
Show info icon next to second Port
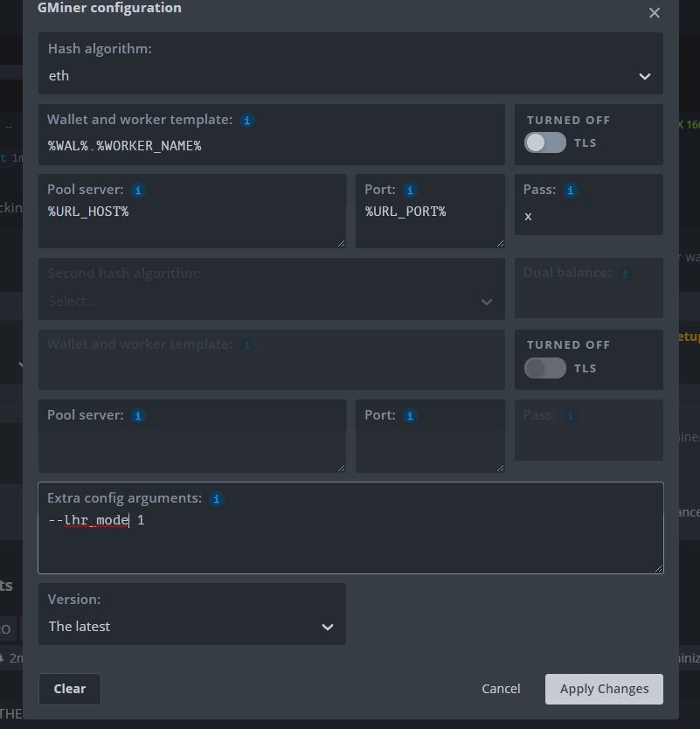coord(410,416)
